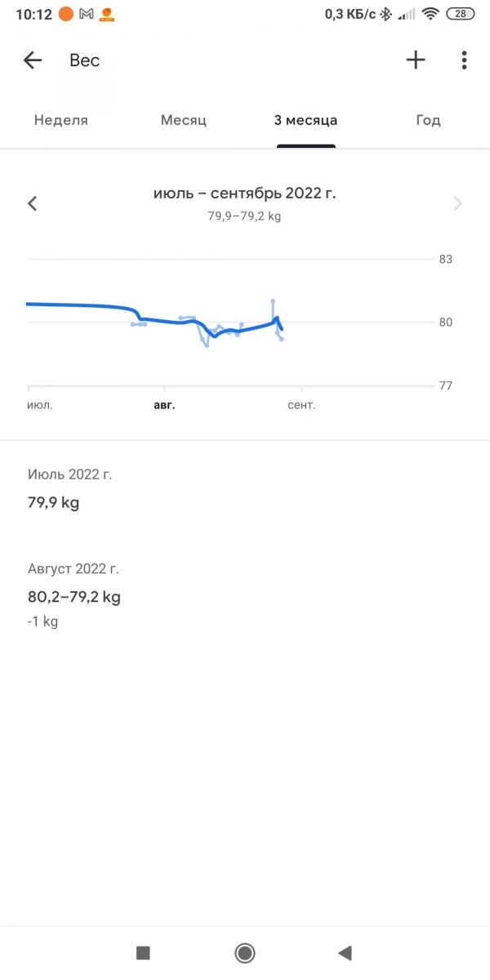Go to next period with right chevron
Viewport: 490px width, 980px height.
pos(457,203)
